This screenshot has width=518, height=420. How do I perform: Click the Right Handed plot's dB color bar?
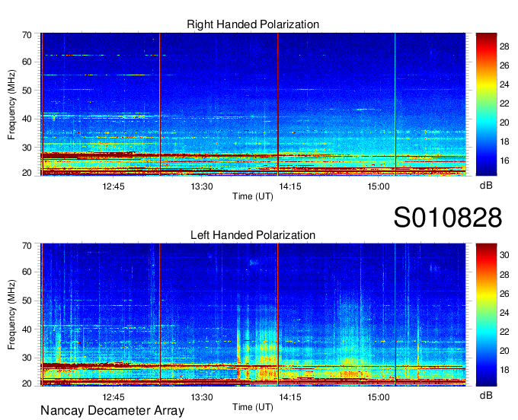(x=486, y=104)
